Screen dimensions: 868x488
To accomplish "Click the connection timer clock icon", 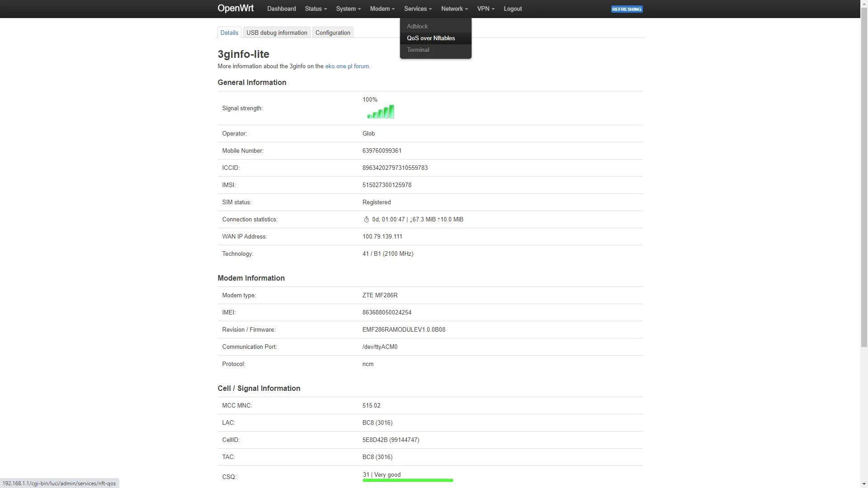I will pos(366,220).
